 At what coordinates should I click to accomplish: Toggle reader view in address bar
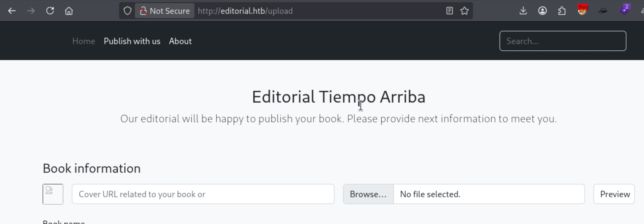450,11
